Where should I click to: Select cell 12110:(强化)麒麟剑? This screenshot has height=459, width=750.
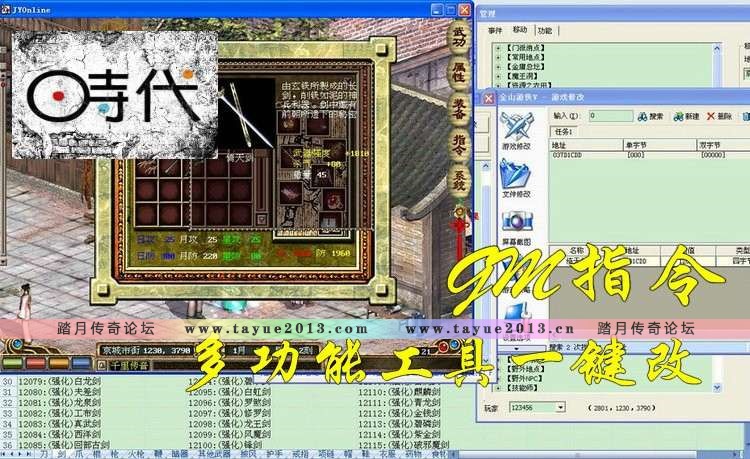(399, 392)
